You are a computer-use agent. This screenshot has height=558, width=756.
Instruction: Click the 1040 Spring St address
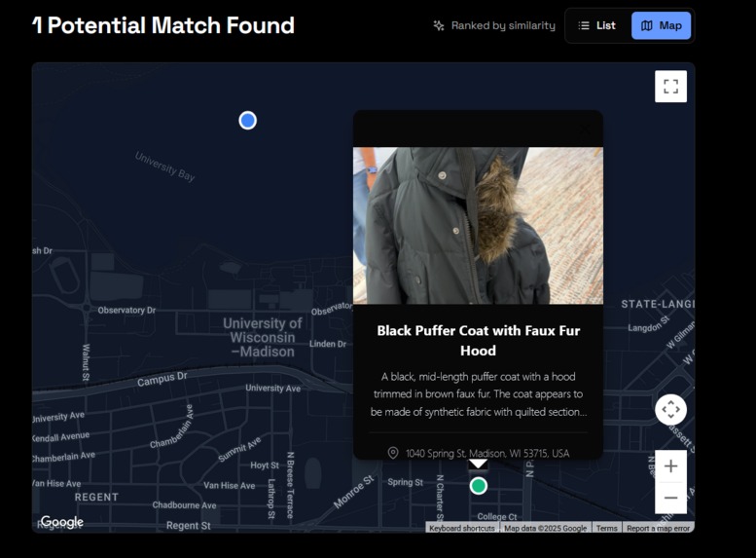pyautogui.click(x=486, y=453)
